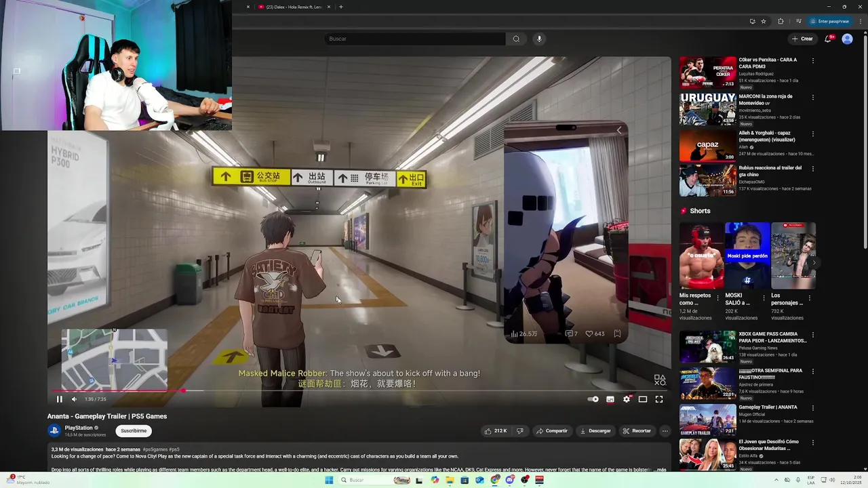The width and height of the screenshot is (868, 488).
Task: Open Discord from the taskbar
Action: [x=510, y=480]
